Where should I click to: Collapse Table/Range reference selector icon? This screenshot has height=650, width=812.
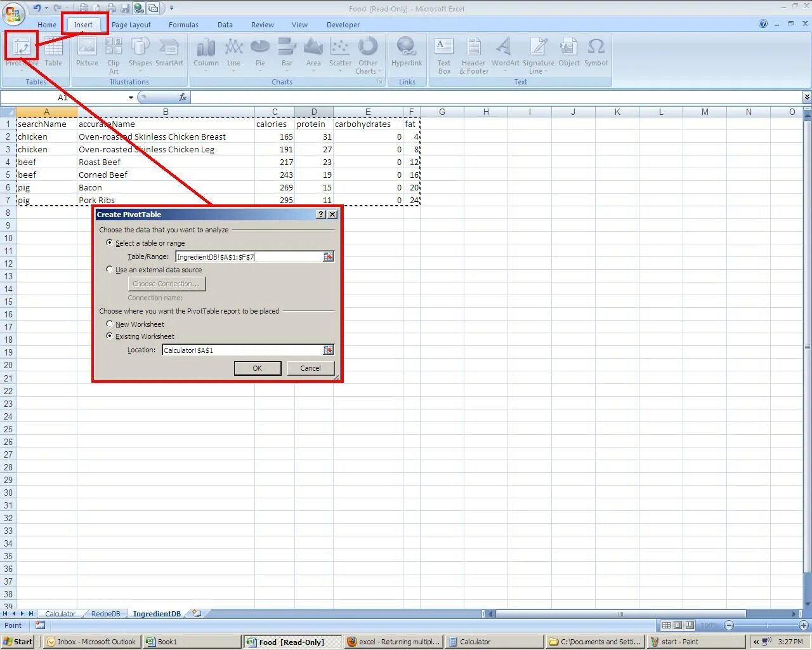(328, 256)
